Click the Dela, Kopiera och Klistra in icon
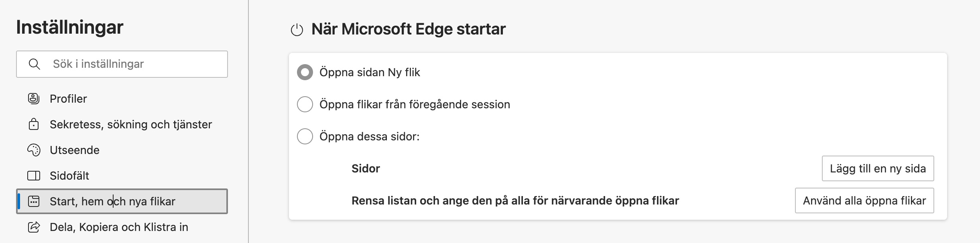 tap(34, 227)
